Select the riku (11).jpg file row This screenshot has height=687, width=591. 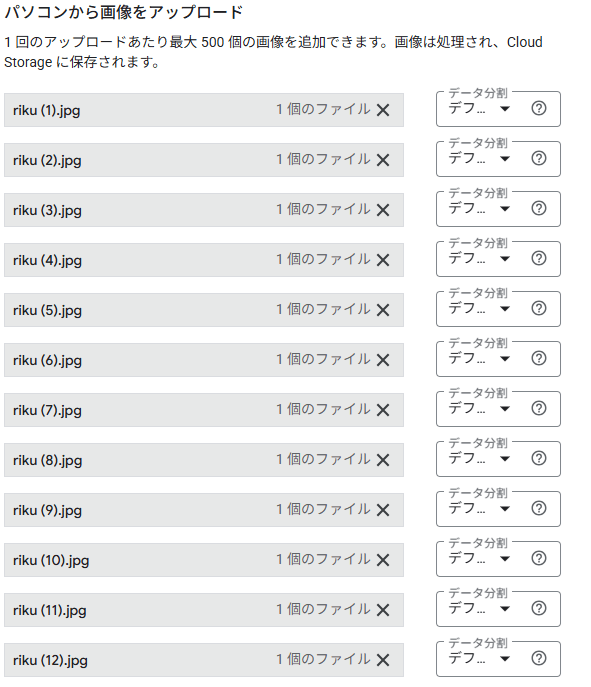pyautogui.click(x=204, y=609)
